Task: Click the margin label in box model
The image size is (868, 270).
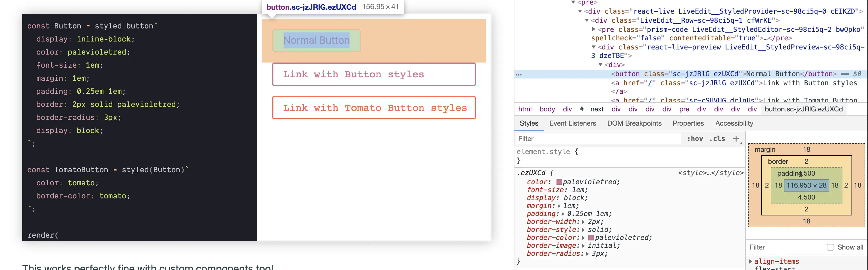Action: point(765,150)
